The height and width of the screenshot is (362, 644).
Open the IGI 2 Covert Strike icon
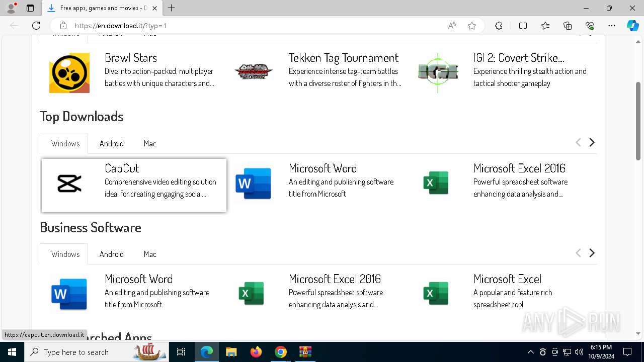click(438, 72)
